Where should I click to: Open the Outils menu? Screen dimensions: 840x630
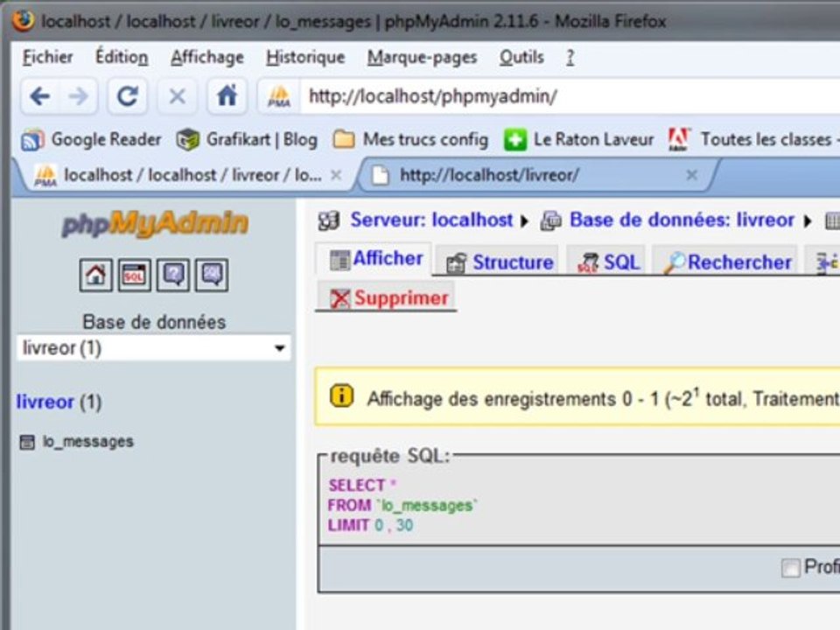(x=521, y=57)
